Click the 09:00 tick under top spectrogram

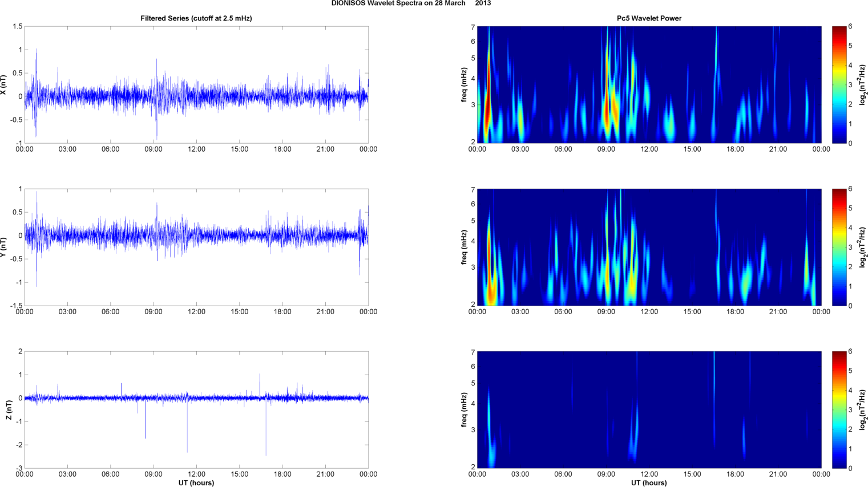click(606, 149)
